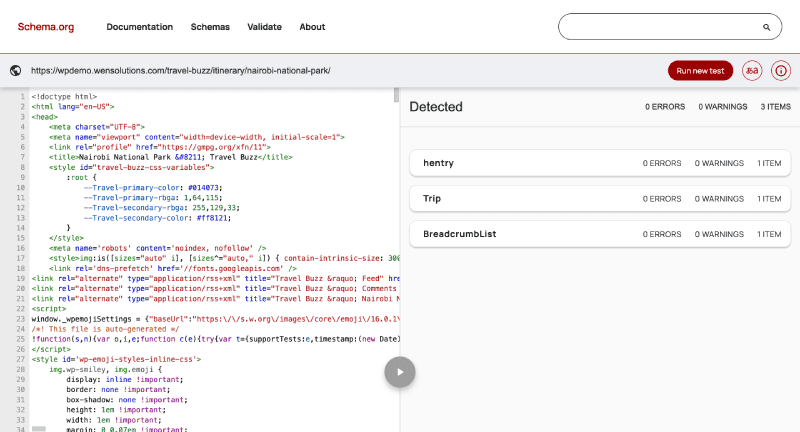Click the Schema.org logo
The width and height of the screenshot is (800, 432).
(x=45, y=27)
